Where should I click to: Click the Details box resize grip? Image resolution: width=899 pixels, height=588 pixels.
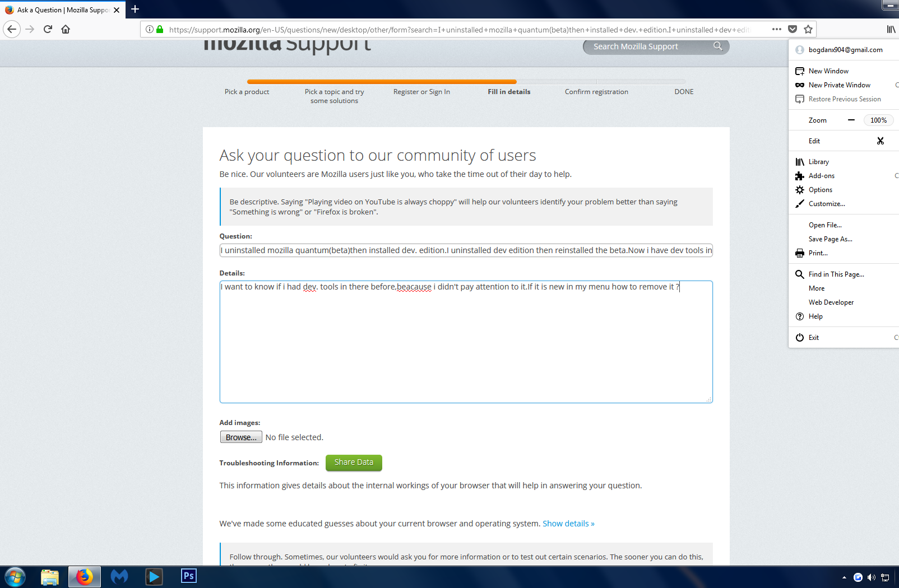click(x=709, y=399)
